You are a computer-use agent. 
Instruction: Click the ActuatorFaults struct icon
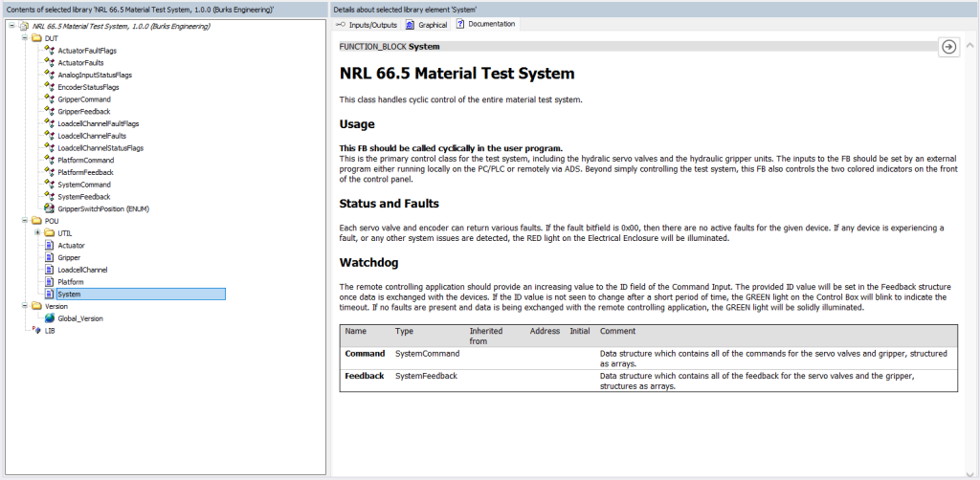50,62
